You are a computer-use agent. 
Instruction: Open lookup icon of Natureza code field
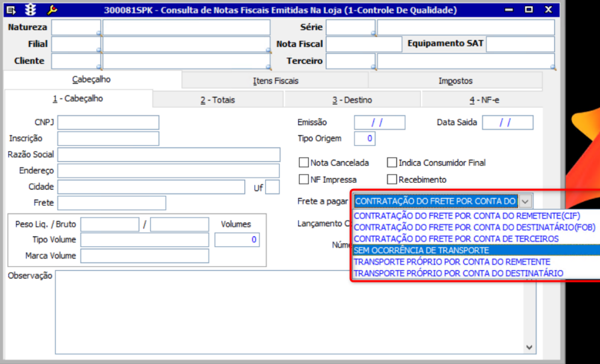[99, 33]
